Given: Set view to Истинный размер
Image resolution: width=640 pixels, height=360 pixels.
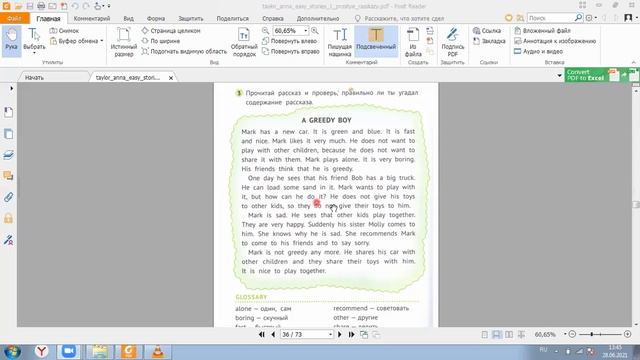Looking at the screenshot, I should [x=124, y=42].
